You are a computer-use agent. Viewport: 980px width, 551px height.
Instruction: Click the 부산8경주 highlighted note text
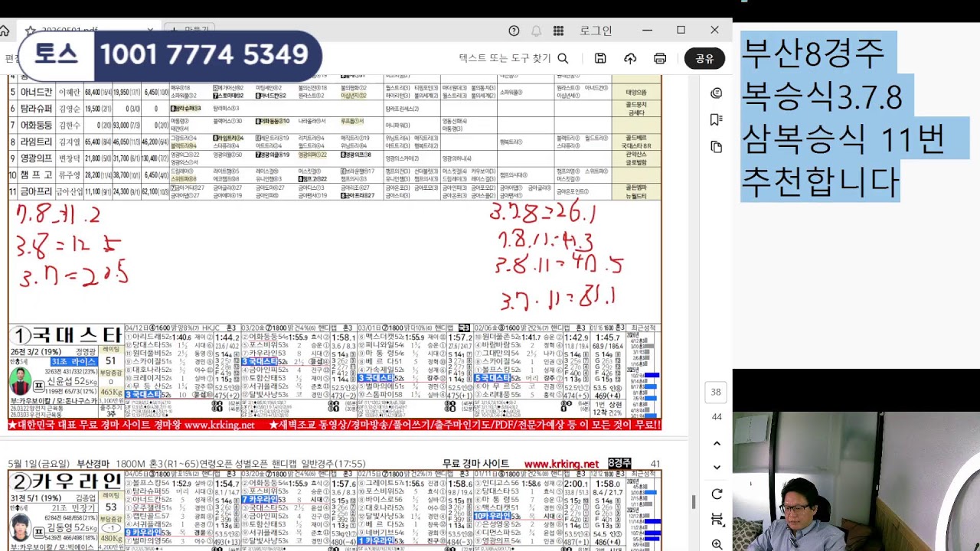tap(813, 54)
